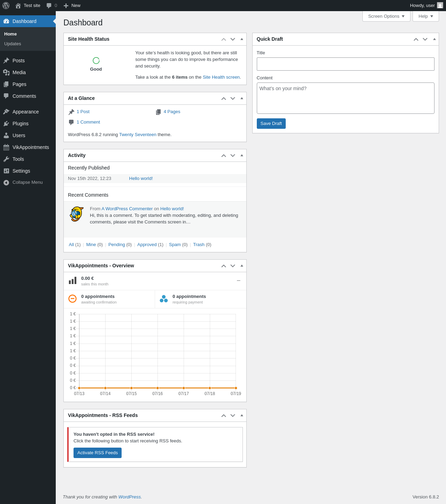The width and height of the screenshot is (446, 504).
Task: Click the awaiting confirmation orange icon
Action: [72, 299]
